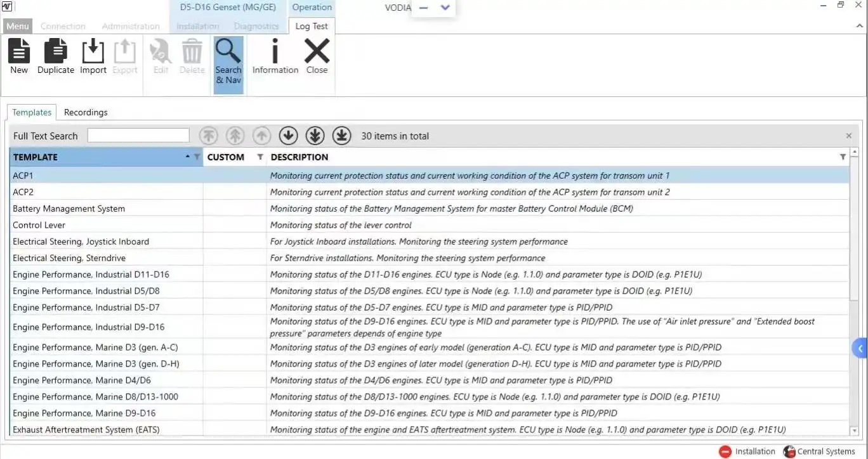Show the Recordings tab
Screen dimensions: 868x459
[x=86, y=112]
